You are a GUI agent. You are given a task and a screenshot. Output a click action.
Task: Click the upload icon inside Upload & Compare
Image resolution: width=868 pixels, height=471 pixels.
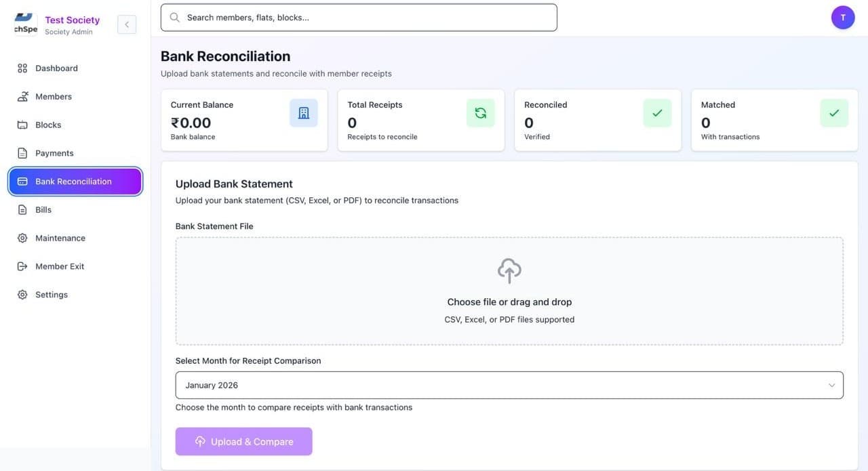(x=200, y=442)
